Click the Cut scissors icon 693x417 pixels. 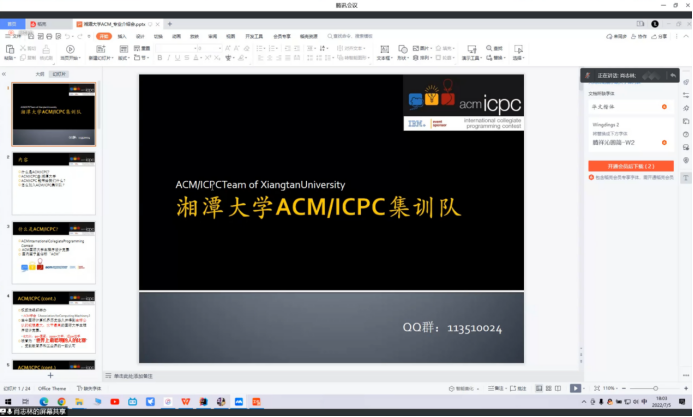(x=23, y=48)
